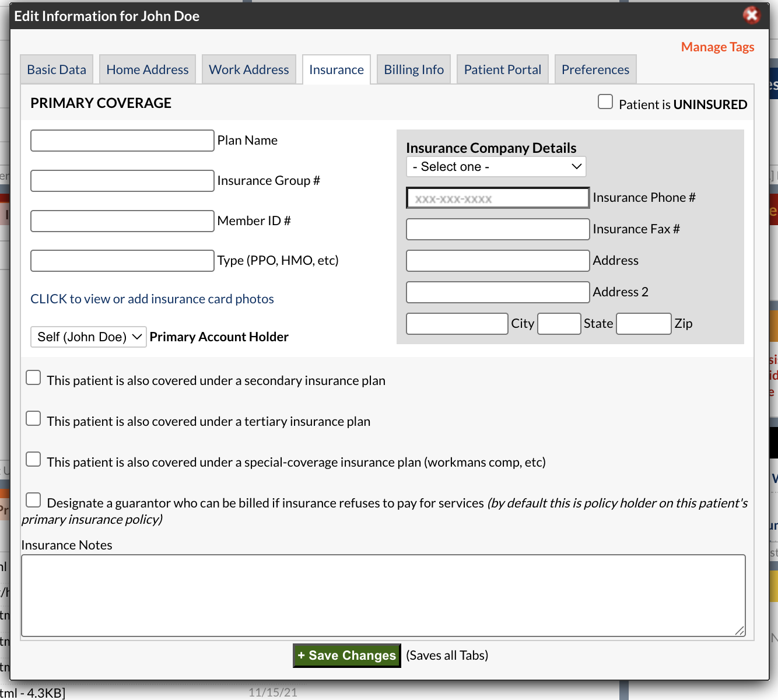Screen dimensions: 778x700
Task: Check the Designate a guarantor checkbox
Action: 33,501
